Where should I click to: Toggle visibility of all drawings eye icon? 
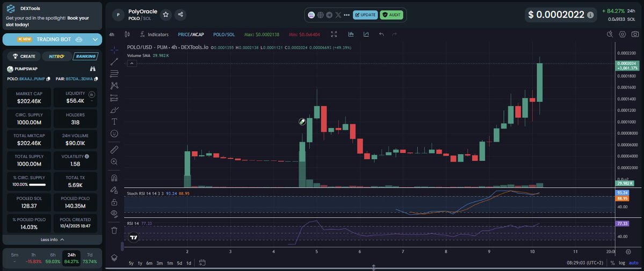114,214
